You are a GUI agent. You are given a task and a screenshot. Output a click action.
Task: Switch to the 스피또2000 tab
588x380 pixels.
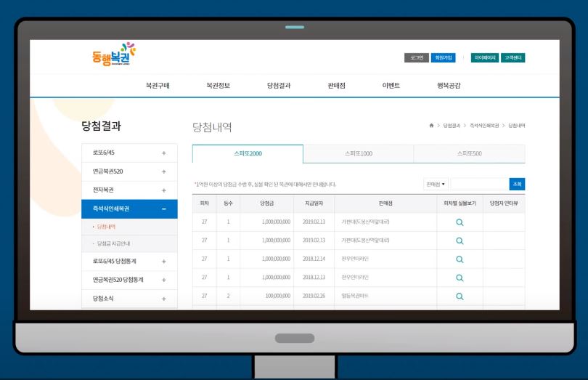[x=248, y=153]
